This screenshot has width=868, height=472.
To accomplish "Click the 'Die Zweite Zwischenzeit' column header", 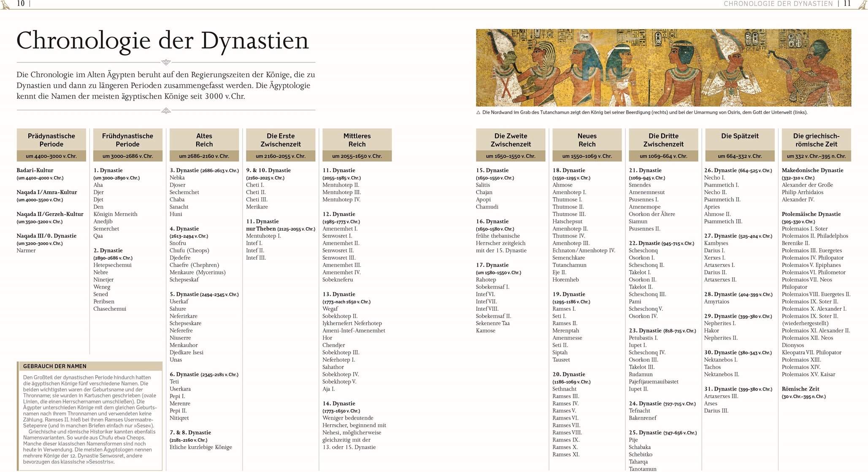I will click(x=511, y=140).
